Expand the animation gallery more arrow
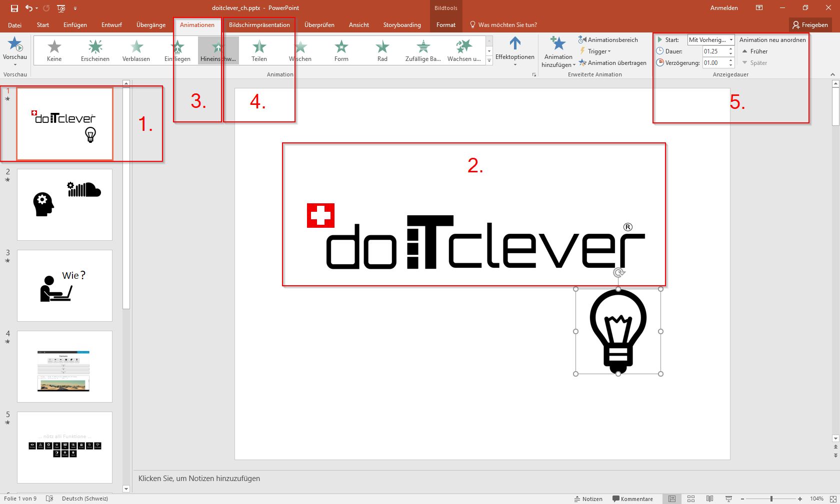Screen dimensions: 840x504 tap(489, 61)
